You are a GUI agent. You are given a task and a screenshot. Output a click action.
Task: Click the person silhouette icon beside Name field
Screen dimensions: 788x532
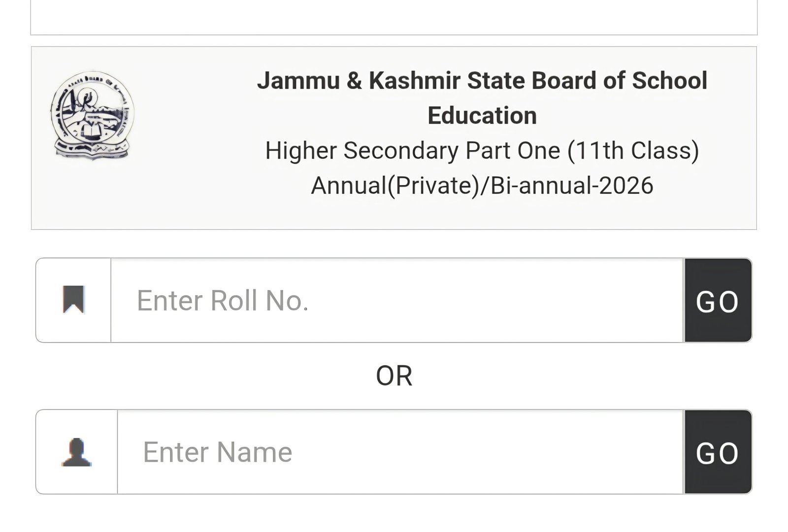76,452
